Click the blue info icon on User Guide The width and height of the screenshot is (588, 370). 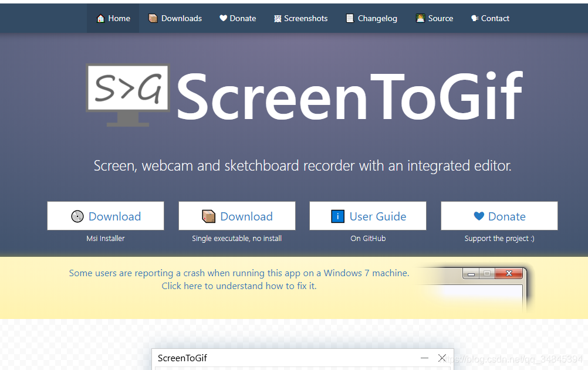coord(337,216)
